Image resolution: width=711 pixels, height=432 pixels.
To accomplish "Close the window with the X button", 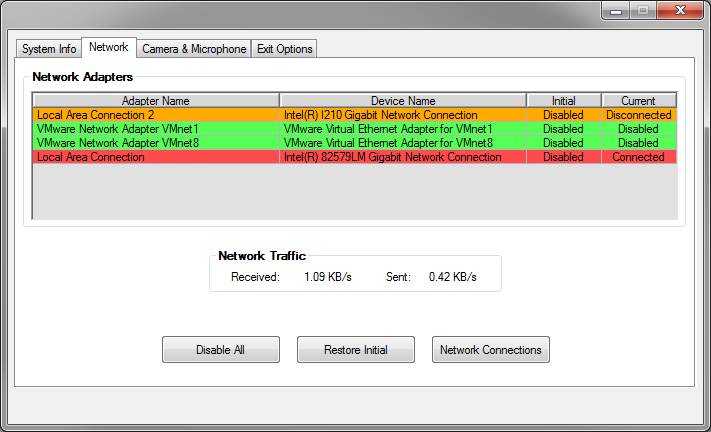I will tap(680, 10).
